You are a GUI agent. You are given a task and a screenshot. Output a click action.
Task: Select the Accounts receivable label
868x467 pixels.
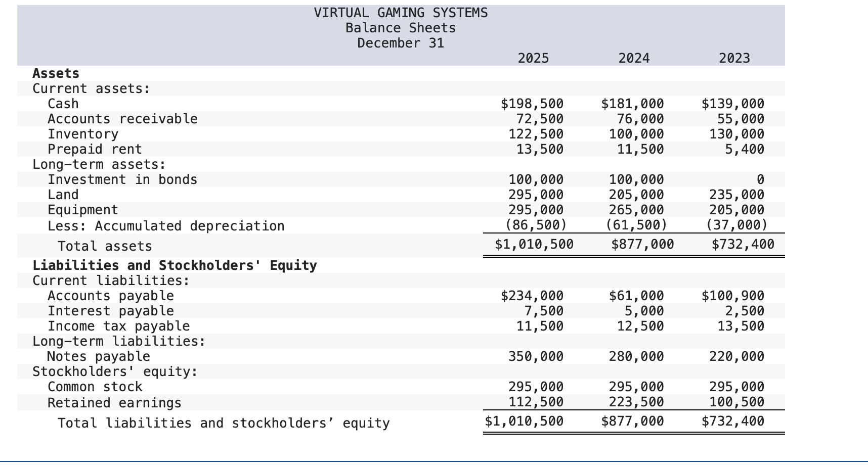pyautogui.click(x=122, y=119)
